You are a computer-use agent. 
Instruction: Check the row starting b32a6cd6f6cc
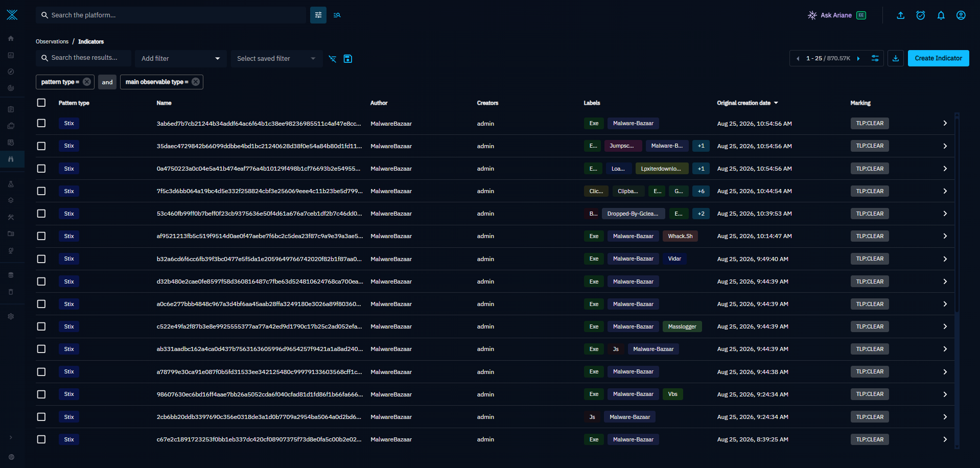tap(41, 259)
